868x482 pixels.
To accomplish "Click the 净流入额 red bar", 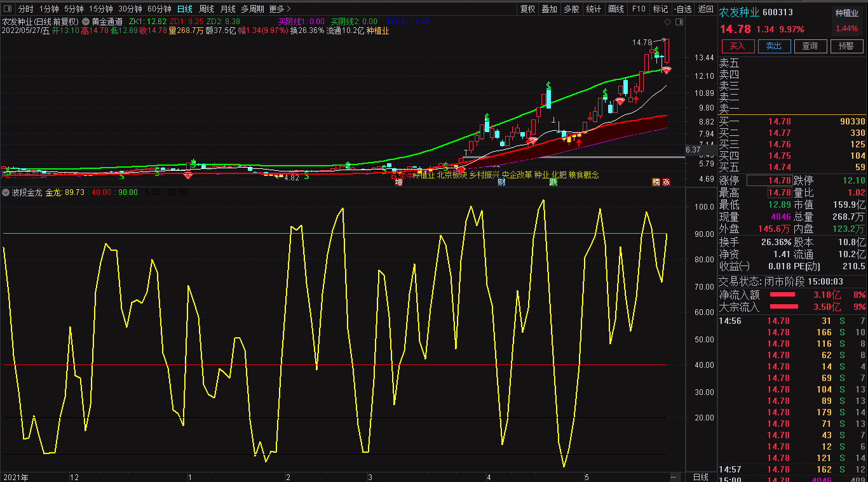I will click(x=783, y=295).
